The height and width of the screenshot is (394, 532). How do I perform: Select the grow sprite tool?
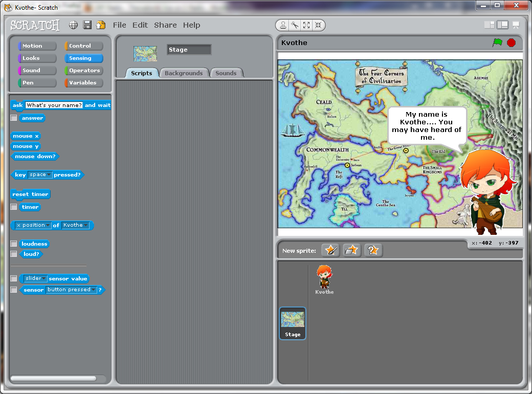pyautogui.click(x=306, y=25)
